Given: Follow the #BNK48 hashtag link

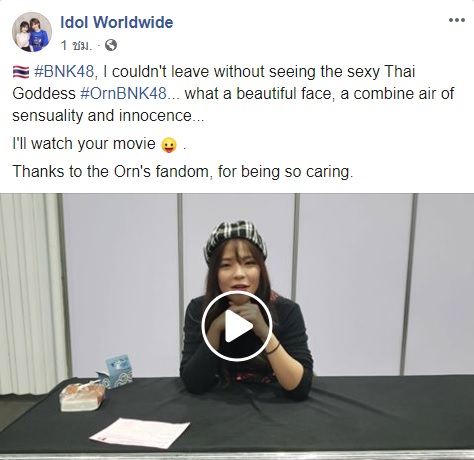Looking at the screenshot, I should click(66, 72).
